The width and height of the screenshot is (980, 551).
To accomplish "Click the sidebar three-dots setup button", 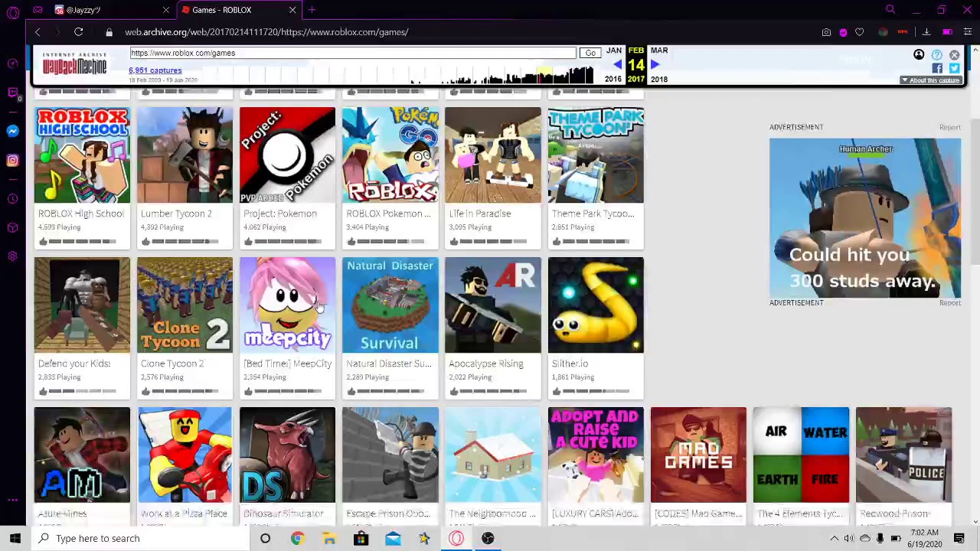I will click(12, 500).
